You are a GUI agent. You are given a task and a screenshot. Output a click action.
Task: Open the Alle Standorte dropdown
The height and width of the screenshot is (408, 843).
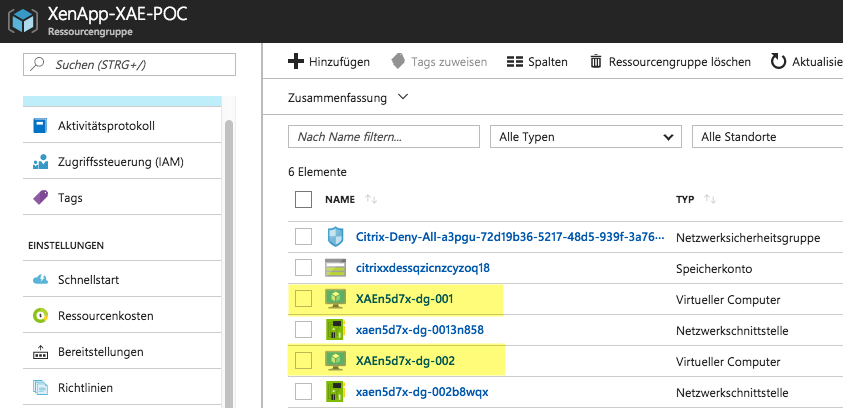[x=768, y=137]
